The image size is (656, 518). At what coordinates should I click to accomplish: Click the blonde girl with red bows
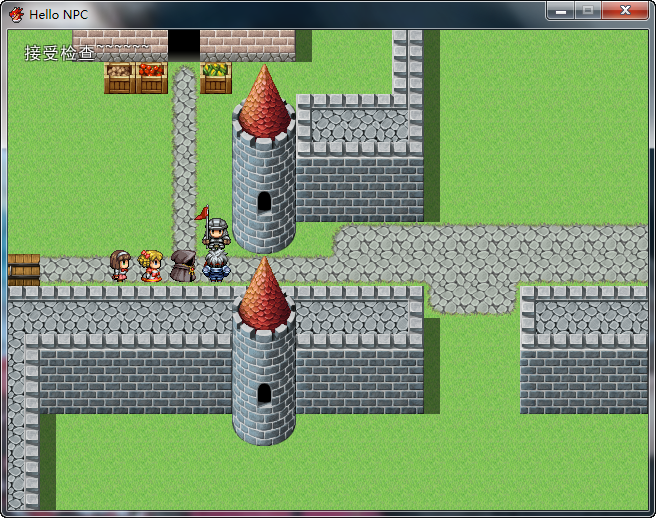pyautogui.click(x=151, y=266)
